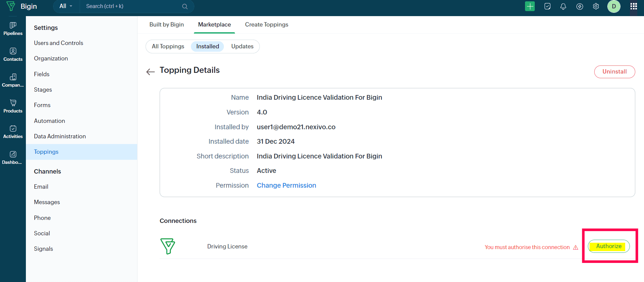
Task: Select the Marketplace tab
Action: pyautogui.click(x=214, y=25)
